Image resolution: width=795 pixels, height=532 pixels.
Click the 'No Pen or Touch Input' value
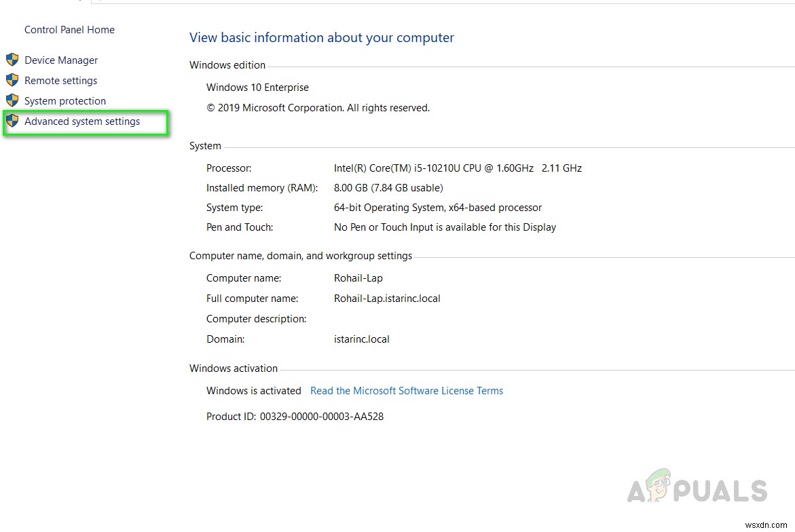coord(445,227)
